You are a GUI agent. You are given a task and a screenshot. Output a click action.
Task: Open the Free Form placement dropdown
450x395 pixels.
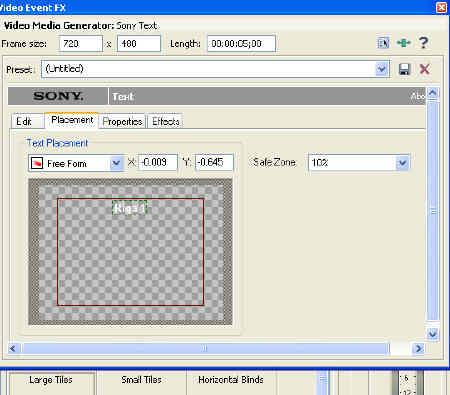pos(116,163)
